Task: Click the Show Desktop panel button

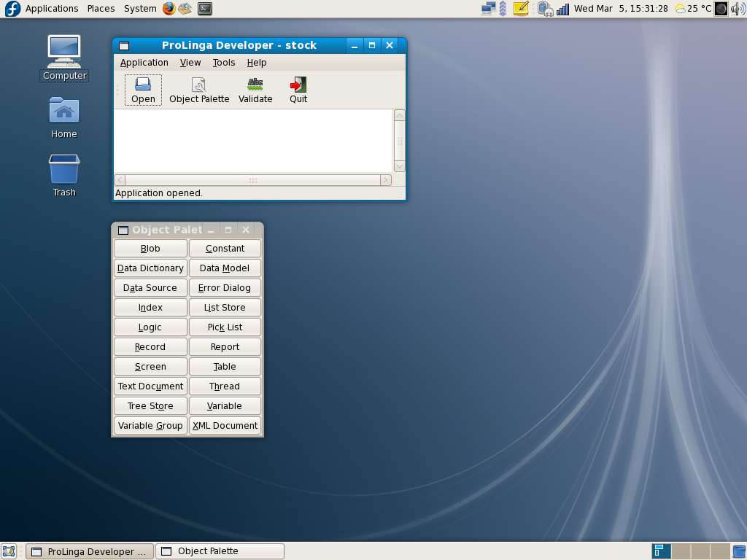Action: [x=9, y=551]
